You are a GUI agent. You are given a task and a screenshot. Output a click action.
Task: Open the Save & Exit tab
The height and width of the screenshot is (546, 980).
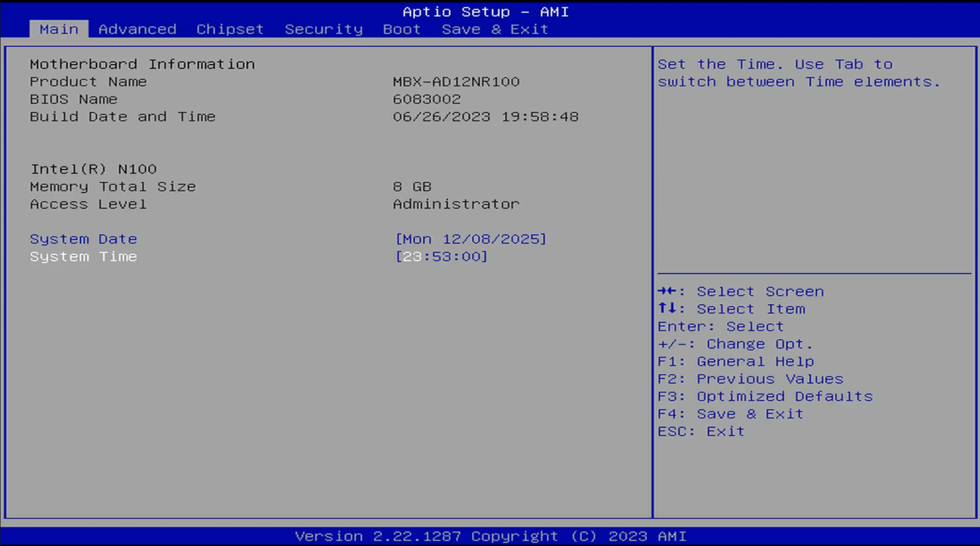click(495, 29)
